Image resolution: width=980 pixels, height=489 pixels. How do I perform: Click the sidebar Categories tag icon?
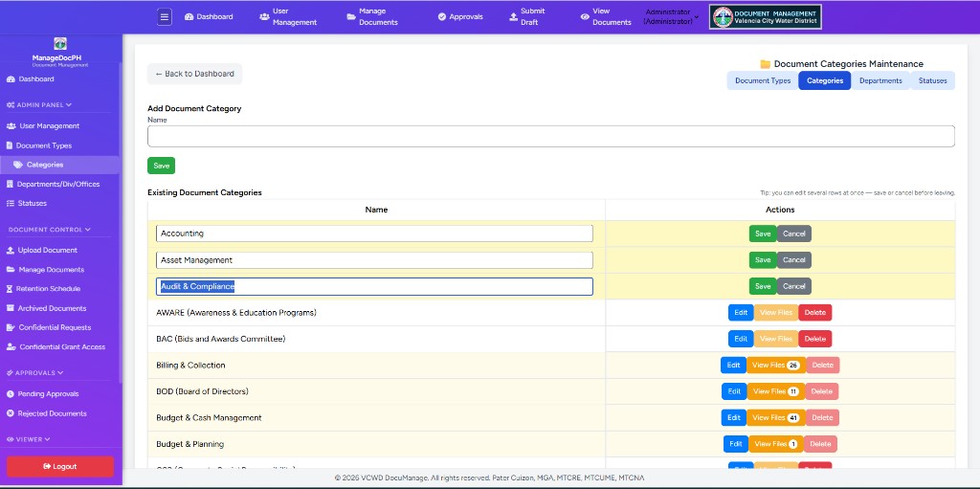point(18,166)
